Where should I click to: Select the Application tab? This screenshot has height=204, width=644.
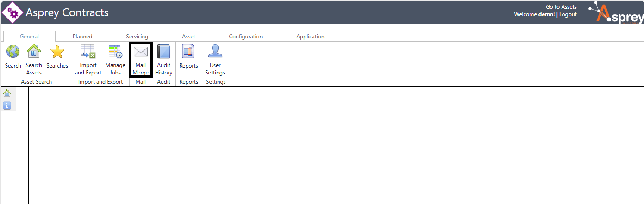tap(310, 37)
